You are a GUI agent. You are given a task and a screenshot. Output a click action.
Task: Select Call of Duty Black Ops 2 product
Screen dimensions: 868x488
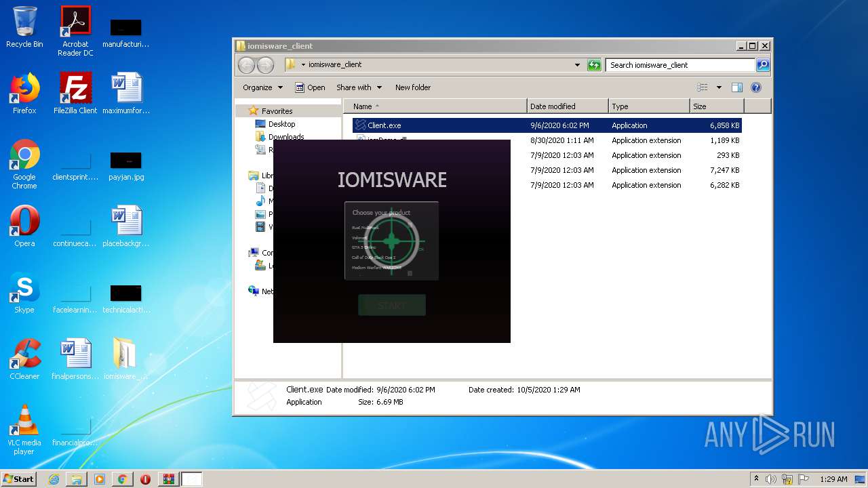(x=374, y=258)
